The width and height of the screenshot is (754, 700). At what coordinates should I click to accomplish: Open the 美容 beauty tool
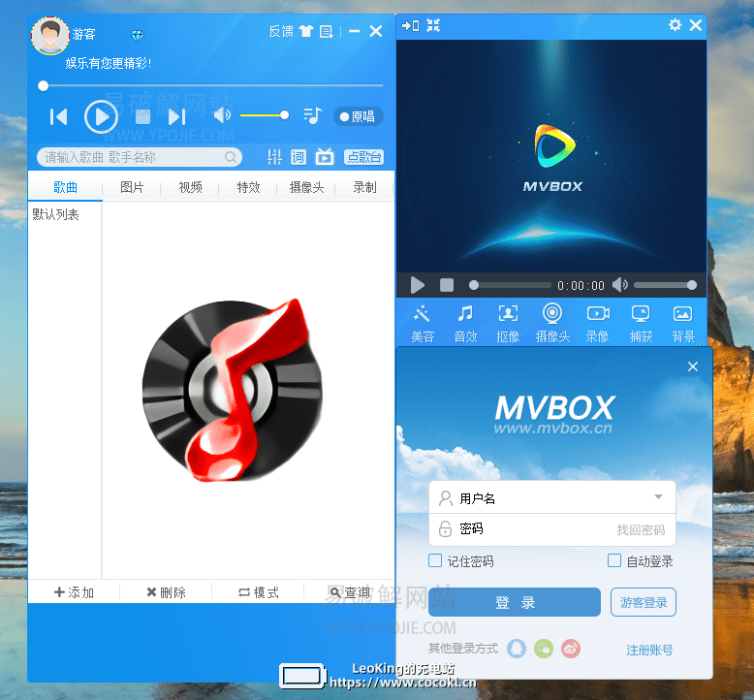(423, 323)
